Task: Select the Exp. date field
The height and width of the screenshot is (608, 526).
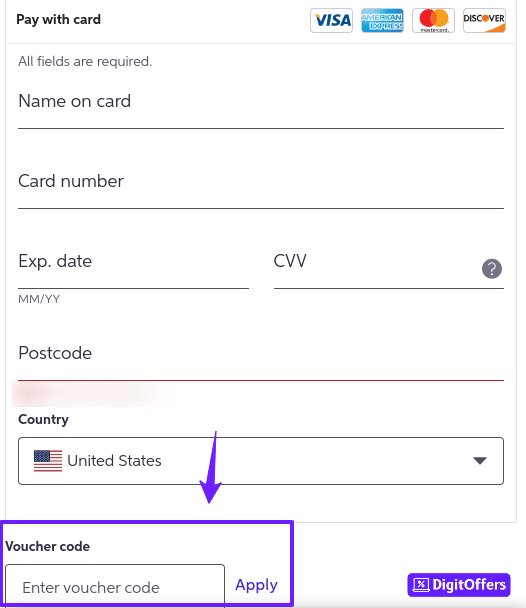Action: (x=133, y=269)
